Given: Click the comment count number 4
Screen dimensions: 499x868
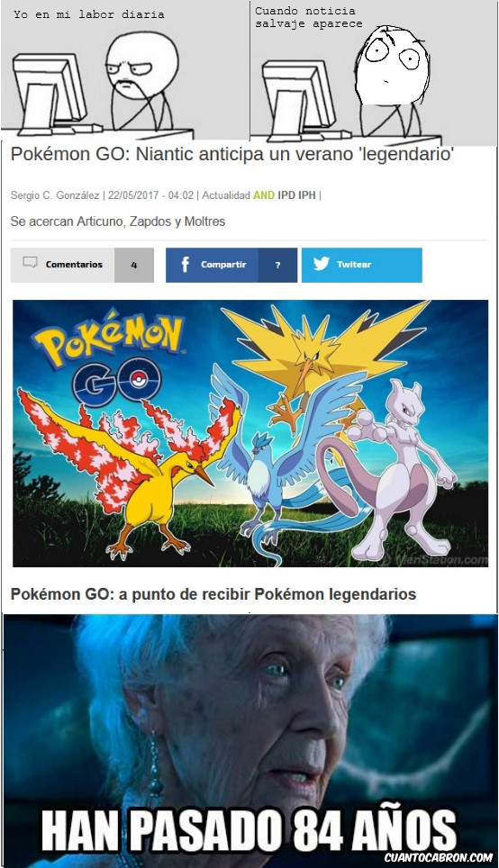Looking at the screenshot, I should pyautogui.click(x=134, y=265).
